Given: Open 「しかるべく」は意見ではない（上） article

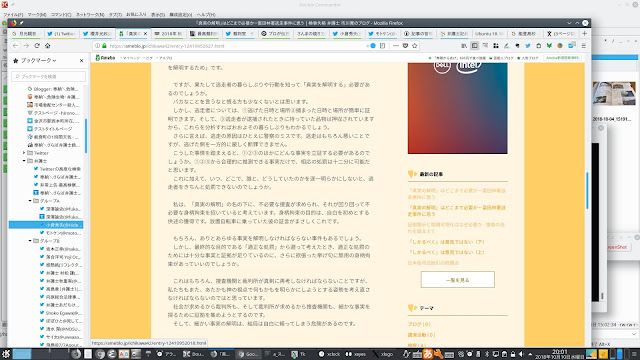Looking at the screenshot, I should pos(446,252).
